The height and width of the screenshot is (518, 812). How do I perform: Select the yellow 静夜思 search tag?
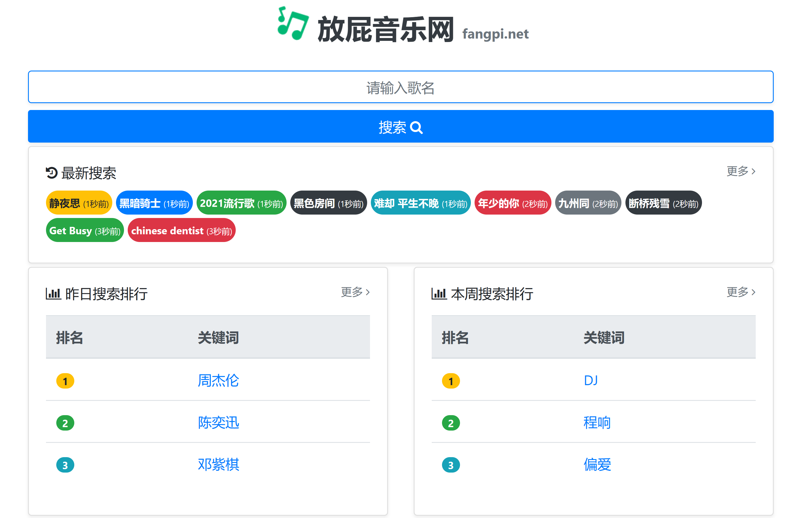tap(79, 203)
